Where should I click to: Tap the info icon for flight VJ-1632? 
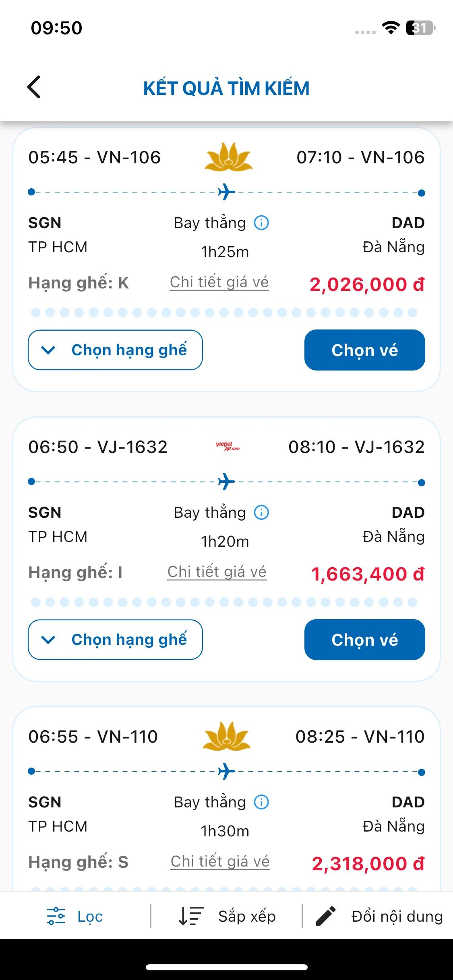(261, 512)
